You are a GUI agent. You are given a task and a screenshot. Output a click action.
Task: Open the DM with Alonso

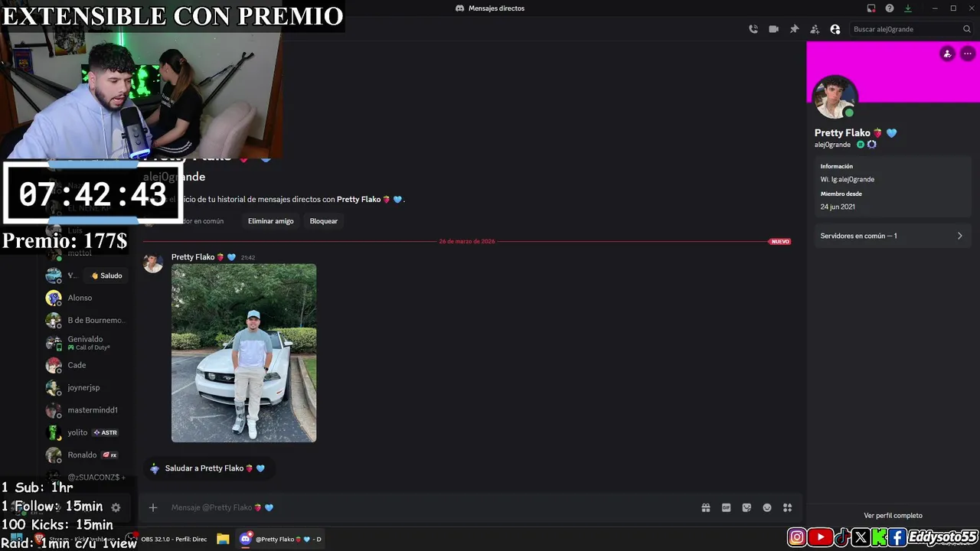coord(86,298)
